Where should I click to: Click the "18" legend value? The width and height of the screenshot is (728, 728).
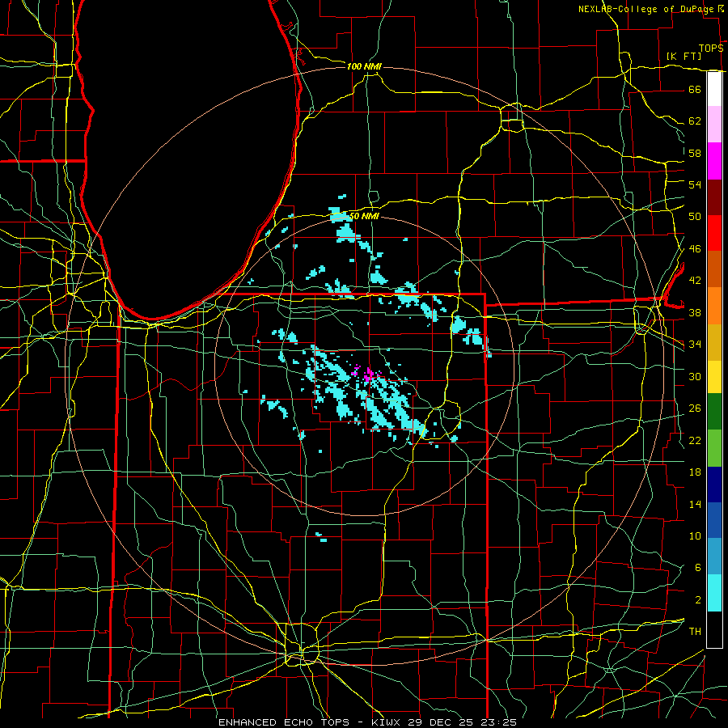pyautogui.click(x=695, y=472)
